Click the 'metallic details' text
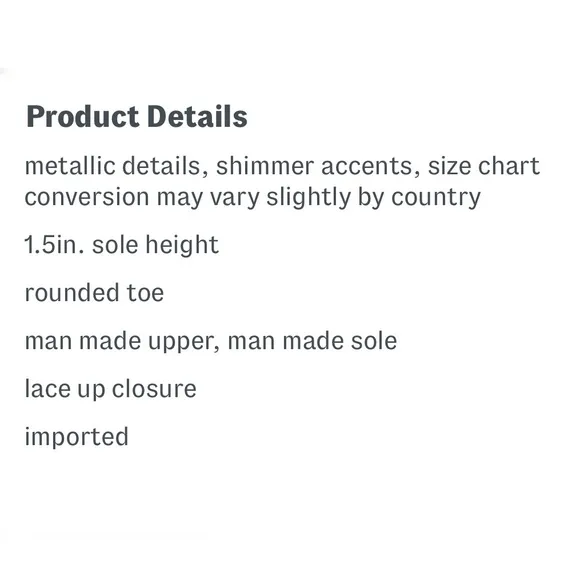 [113, 166]
